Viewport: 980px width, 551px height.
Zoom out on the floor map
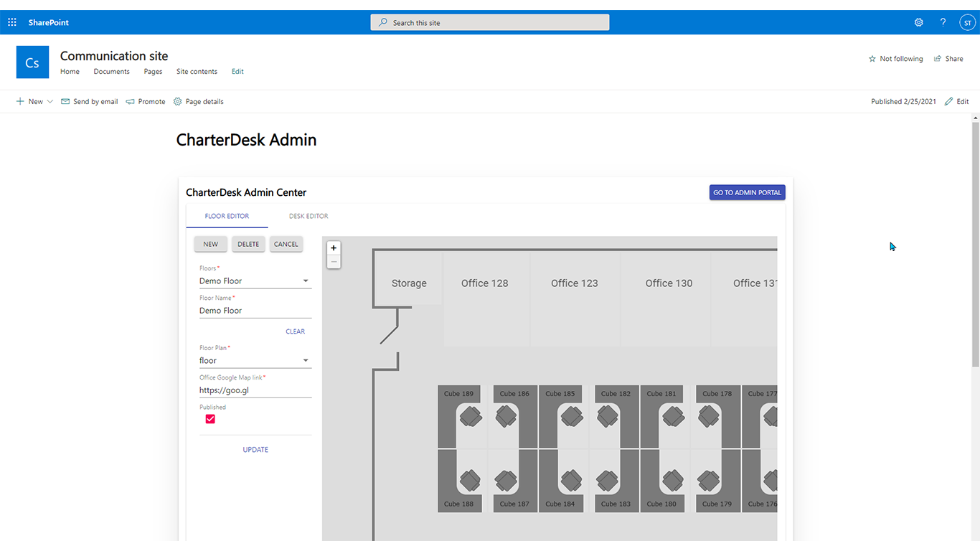(x=334, y=262)
